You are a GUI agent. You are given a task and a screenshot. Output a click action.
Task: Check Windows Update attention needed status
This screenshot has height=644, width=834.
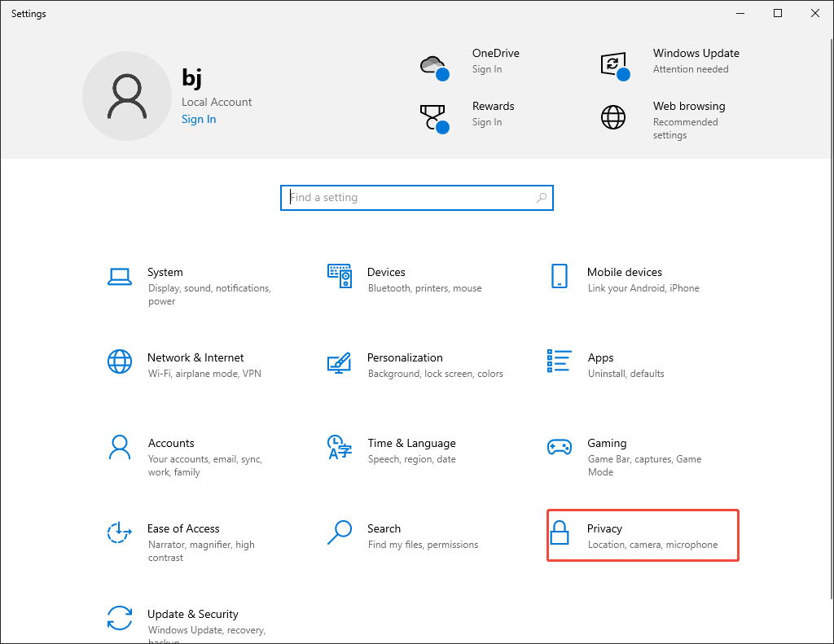pos(696,60)
